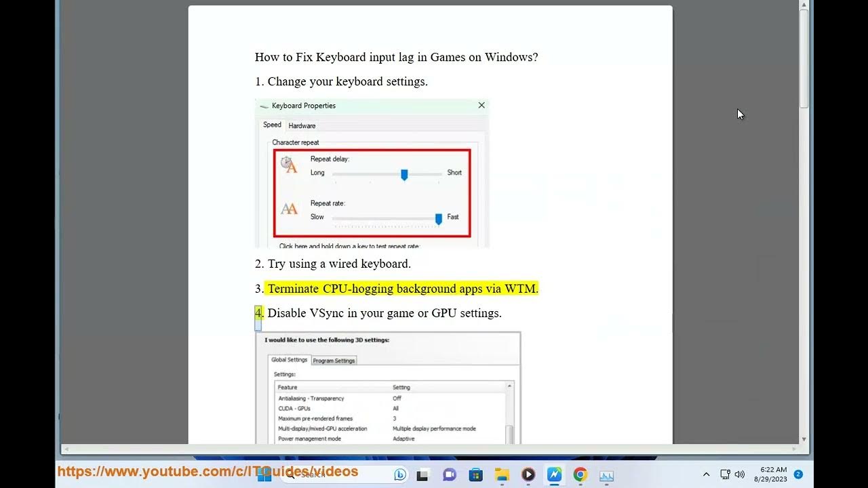Image resolution: width=868 pixels, height=488 pixels.
Task: Select the Global Settings tab
Action: coord(290,360)
